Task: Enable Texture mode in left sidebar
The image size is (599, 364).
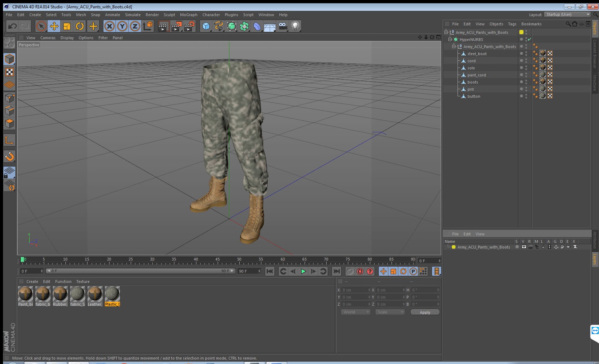Action: pyautogui.click(x=9, y=72)
